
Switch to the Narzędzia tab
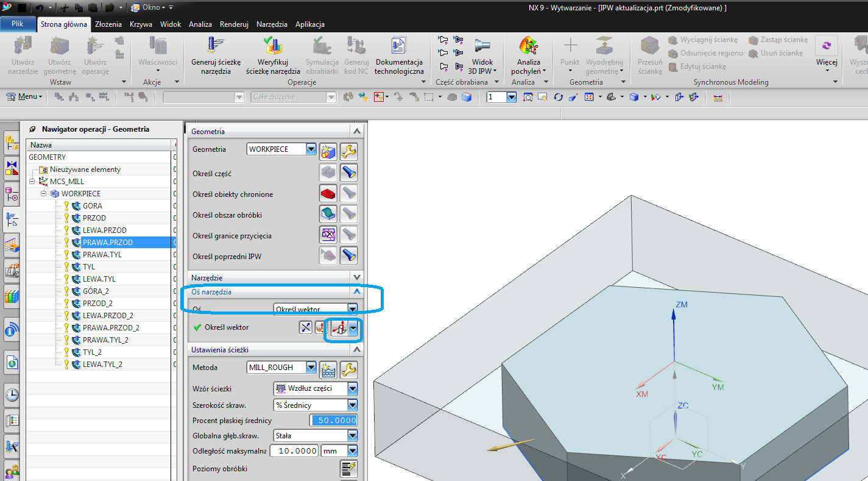click(x=272, y=24)
